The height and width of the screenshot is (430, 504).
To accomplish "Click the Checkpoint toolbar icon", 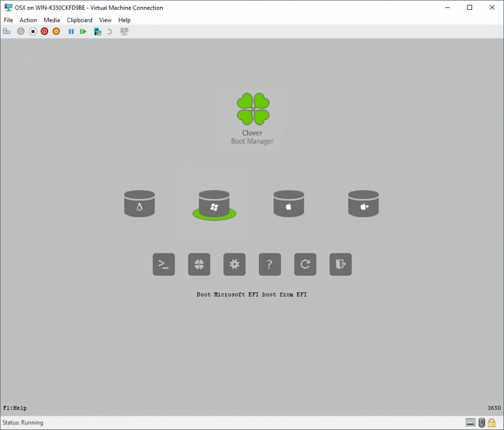I will coord(97,31).
